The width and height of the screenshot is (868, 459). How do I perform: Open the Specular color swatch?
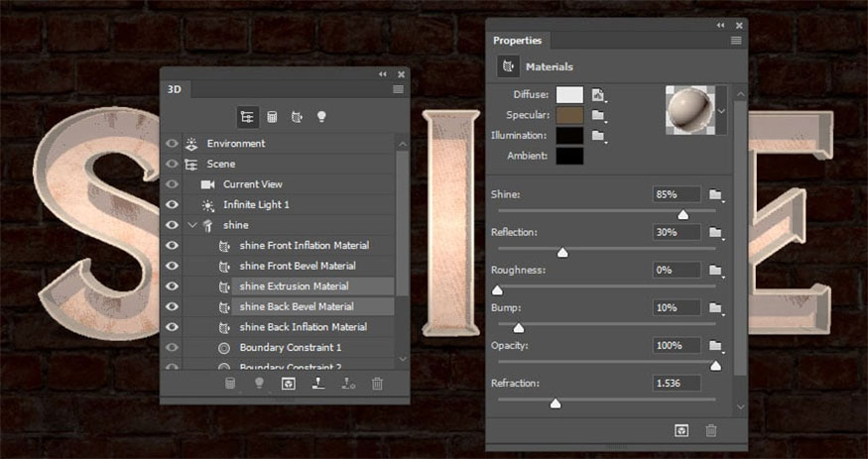tap(569, 115)
